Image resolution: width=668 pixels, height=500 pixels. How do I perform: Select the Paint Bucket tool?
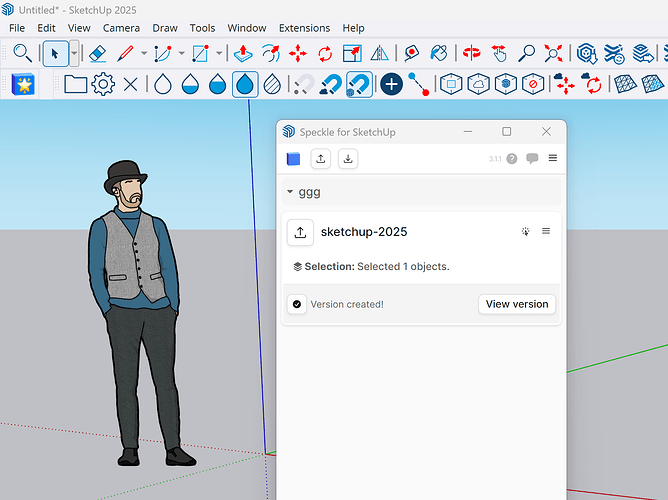439,54
